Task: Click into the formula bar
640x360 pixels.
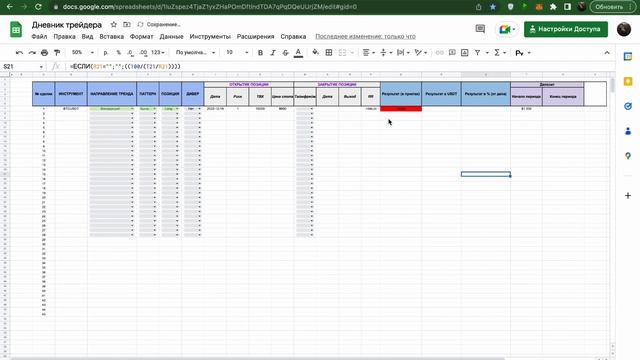Action: pyautogui.click(x=339, y=67)
